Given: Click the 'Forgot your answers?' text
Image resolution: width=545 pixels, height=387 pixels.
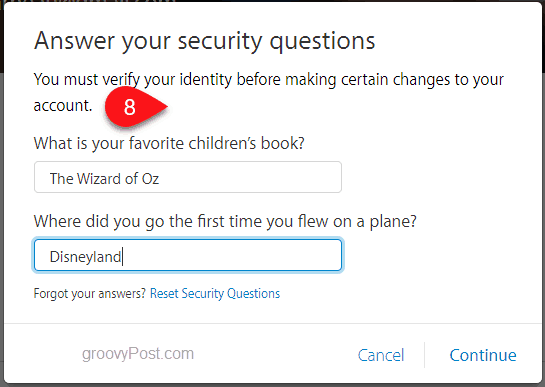Looking at the screenshot, I should 90,294.
